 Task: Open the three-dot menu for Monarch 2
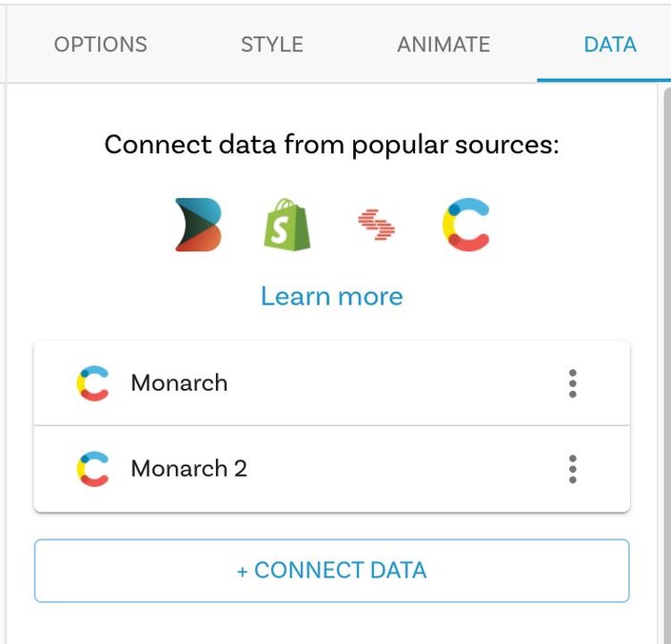point(573,469)
